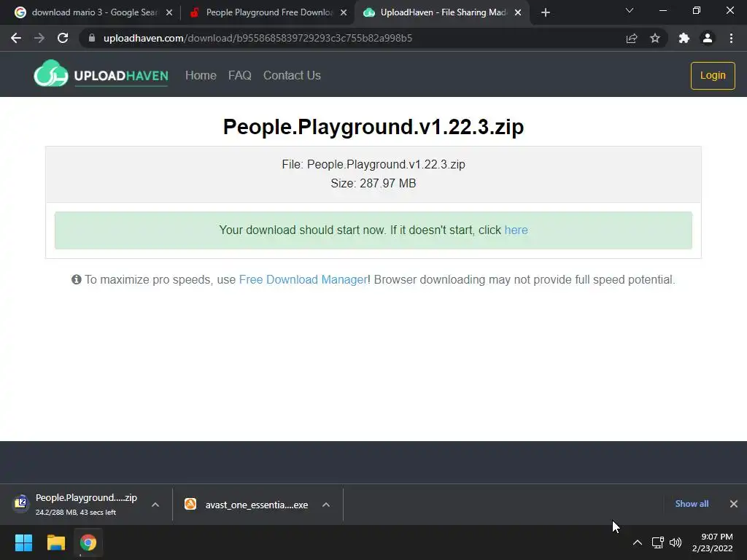Viewport: 747px width, 560px height.
Task: Expand options for People.Playground zip download
Action: click(x=155, y=505)
